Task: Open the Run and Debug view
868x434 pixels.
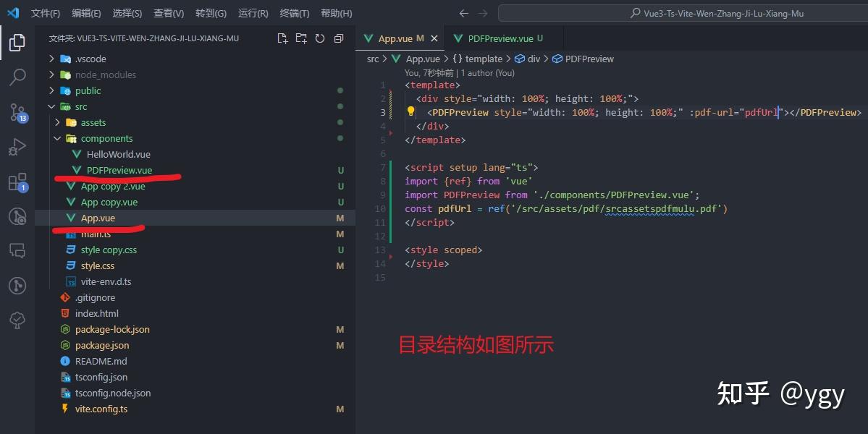Action: click(17, 147)
